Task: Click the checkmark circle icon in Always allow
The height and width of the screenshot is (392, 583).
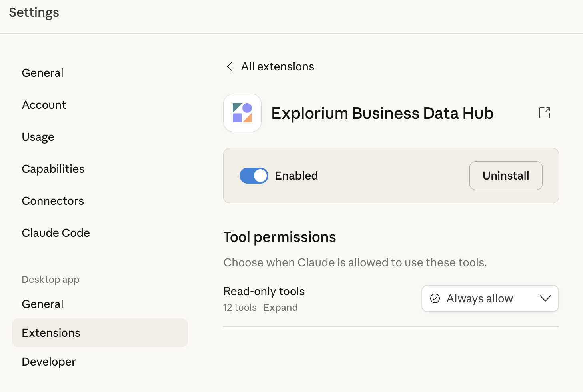Action: pos(435,298)
